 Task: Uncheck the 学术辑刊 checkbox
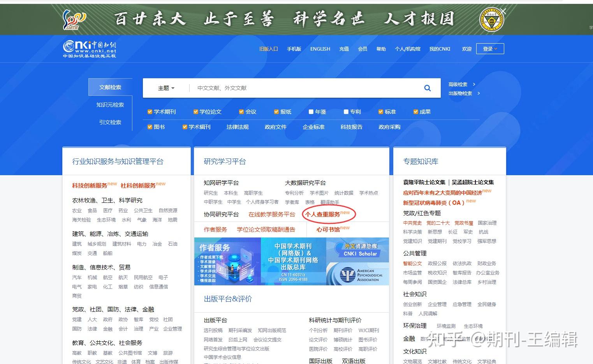(x=185, y=127)
